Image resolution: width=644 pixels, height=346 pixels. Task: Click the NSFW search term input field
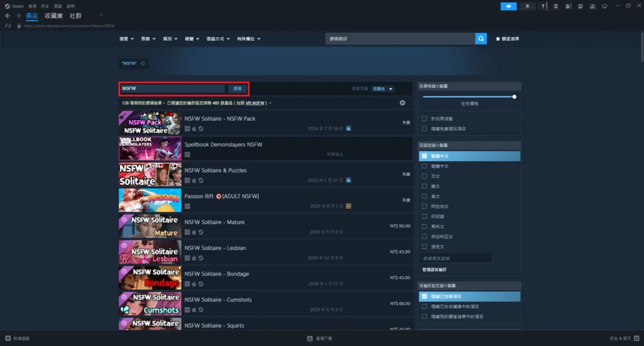click(172, 88)
